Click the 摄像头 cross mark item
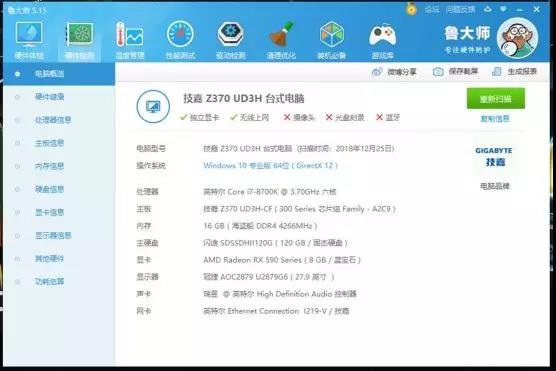The height and width of the screenshot is (371, 556). (299, 117)
